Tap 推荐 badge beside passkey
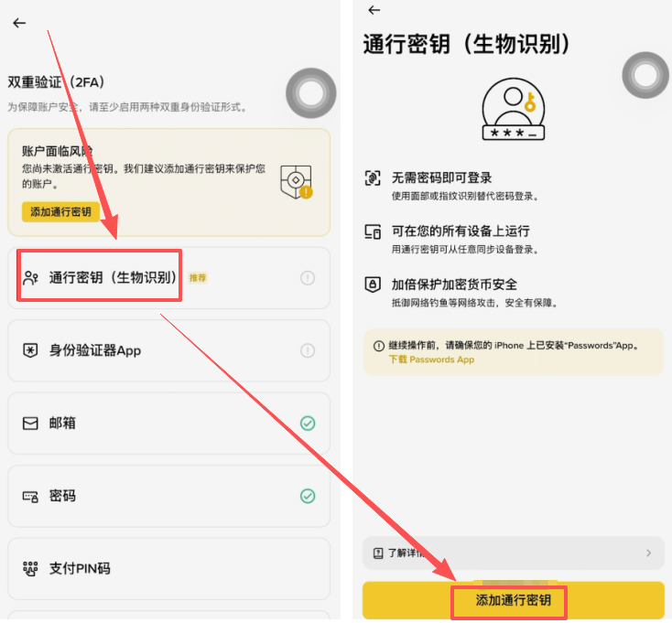This screenshot has width=672, height=623. tap(198, 278)
